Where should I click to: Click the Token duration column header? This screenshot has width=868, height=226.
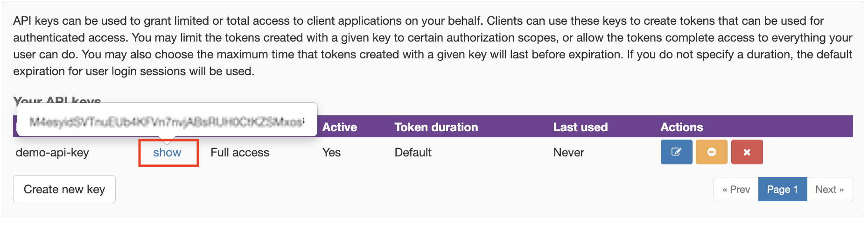click(x=436, y=127)
